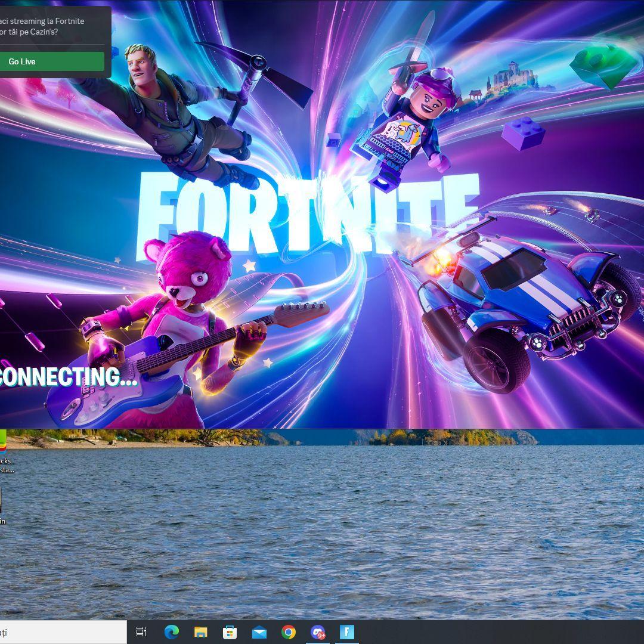Image resolution: width=644 pixels, height=644 pixels.
Task: Open Discord from the taskbar
Action: coord(318,631)
